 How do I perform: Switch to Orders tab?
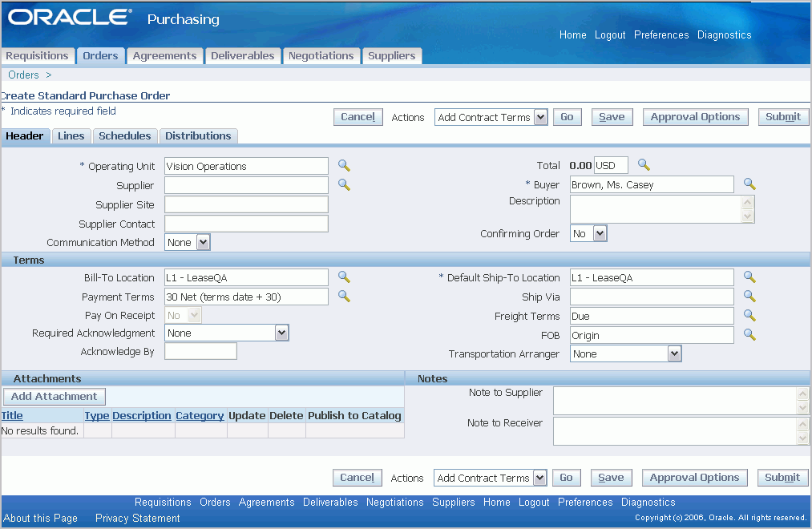click(x=100, y=55)
